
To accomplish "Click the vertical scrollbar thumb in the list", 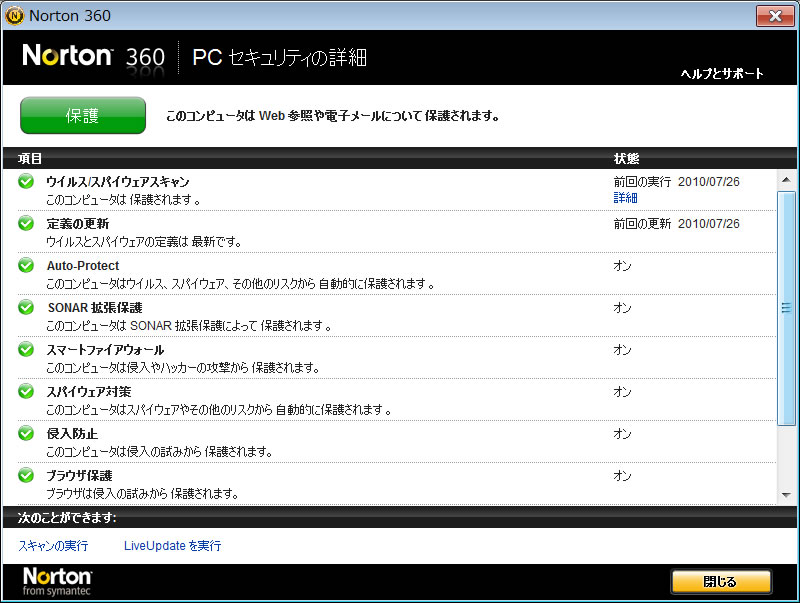I will tap(786, 308).
